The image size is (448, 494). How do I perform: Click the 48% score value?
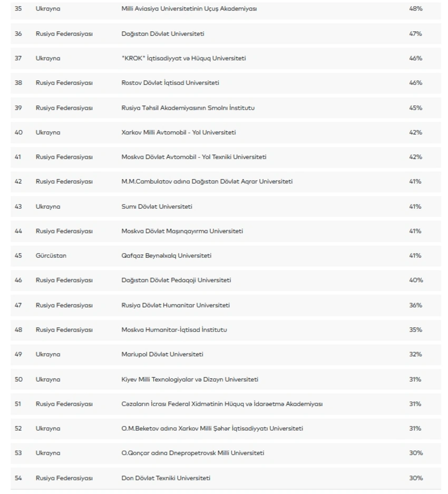[415, 9]
